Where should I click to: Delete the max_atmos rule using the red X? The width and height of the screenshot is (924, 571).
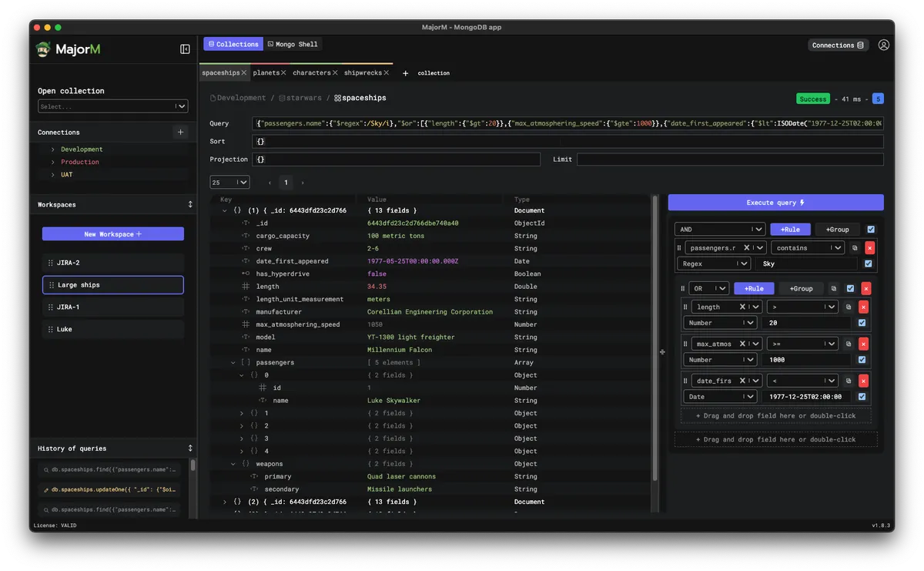click(863, 344)
